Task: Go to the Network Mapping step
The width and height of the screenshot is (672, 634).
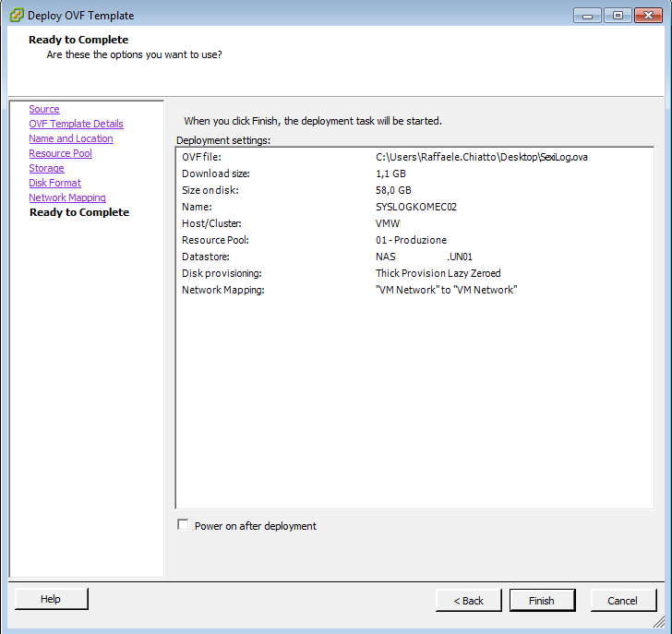Action: pyautogui.click(x=67, y=197)
